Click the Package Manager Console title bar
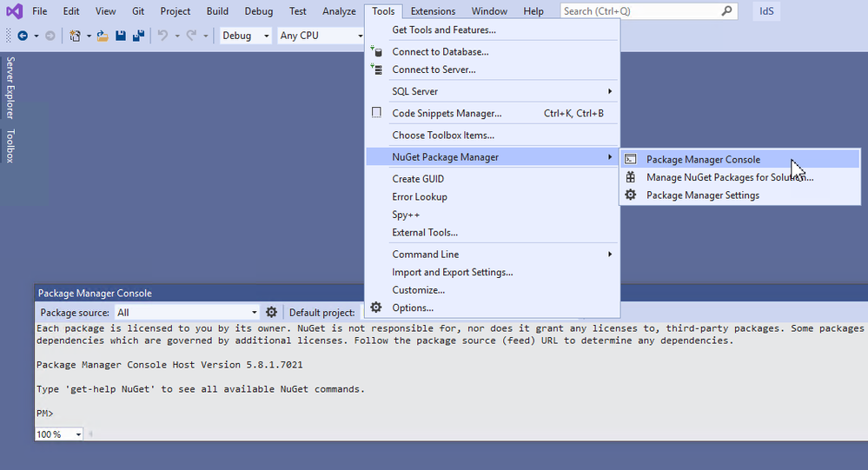868x470 pixels. 451,293
